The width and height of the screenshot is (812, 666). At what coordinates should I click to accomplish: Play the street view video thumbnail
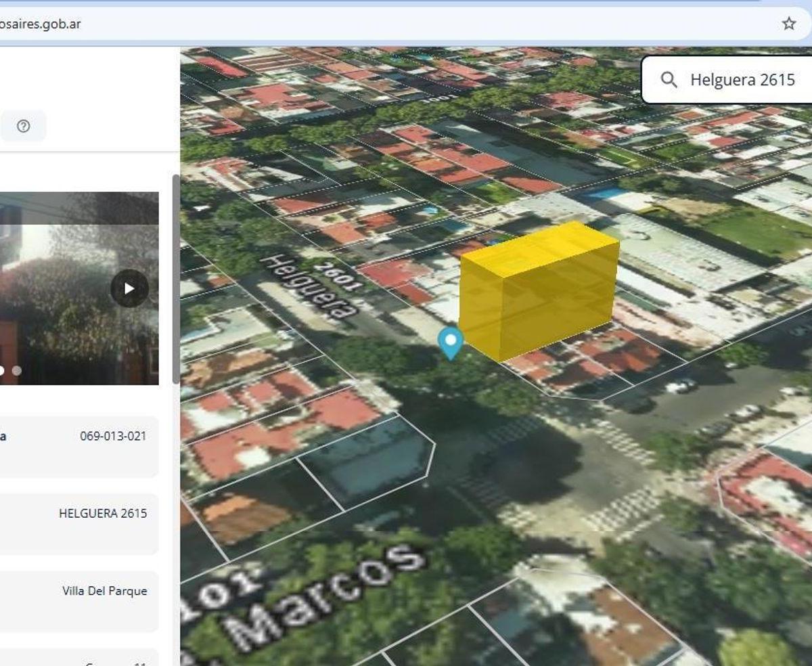129,288
